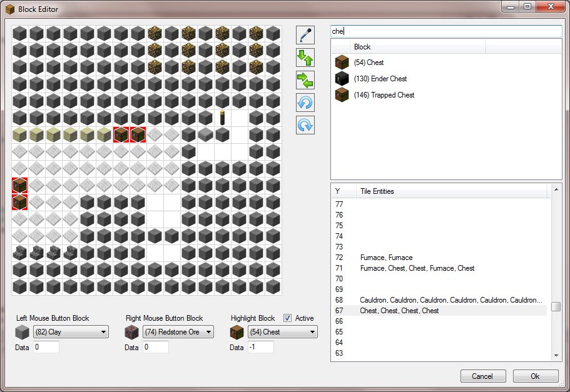The width and height of the screenshot is (570, 392).
Task: Click the 'Left Mouse Button Block' label
Action: tap(53, 318)
